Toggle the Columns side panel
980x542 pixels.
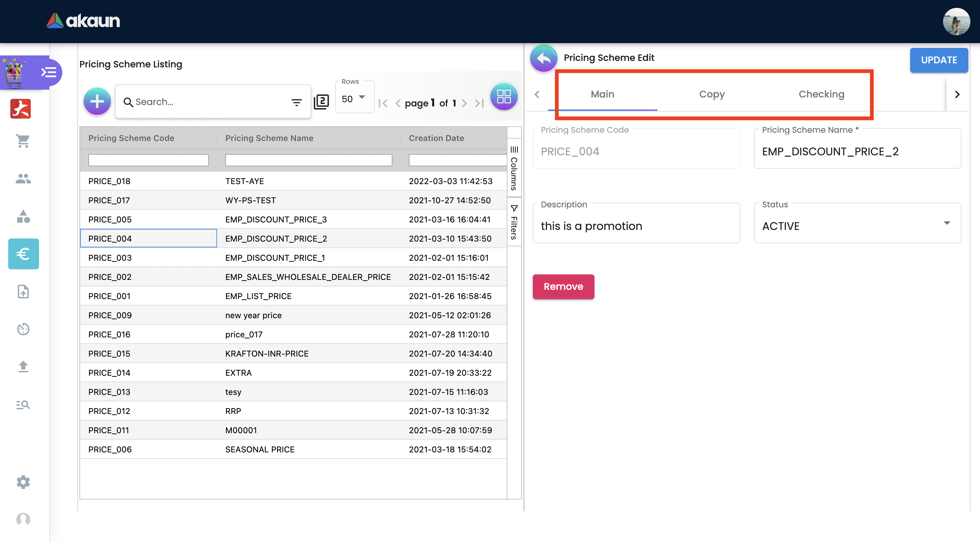[514, 168]
